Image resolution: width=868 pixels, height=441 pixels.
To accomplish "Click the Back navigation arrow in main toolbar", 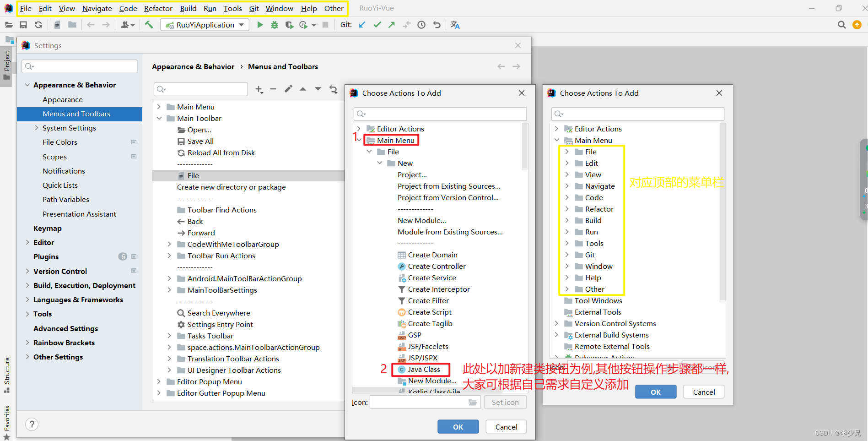I will pos(91,25).
